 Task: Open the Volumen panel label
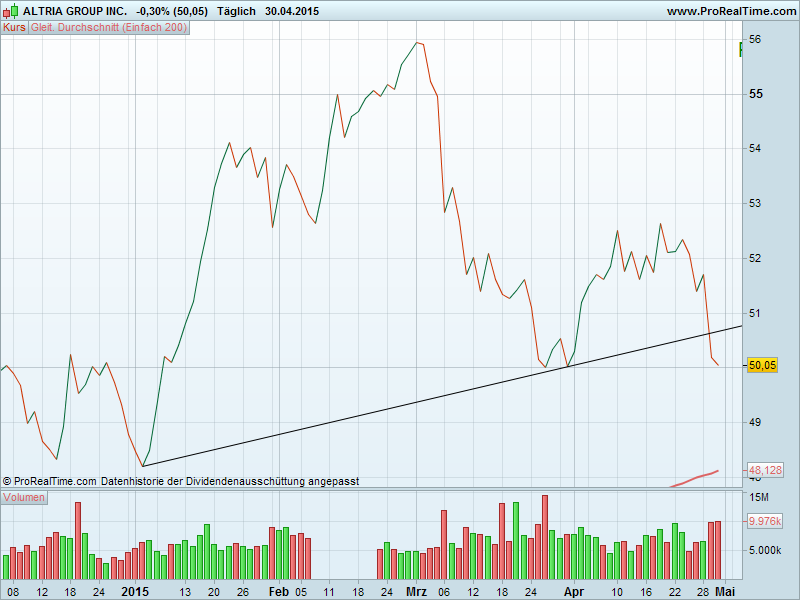tap(23, 497)
